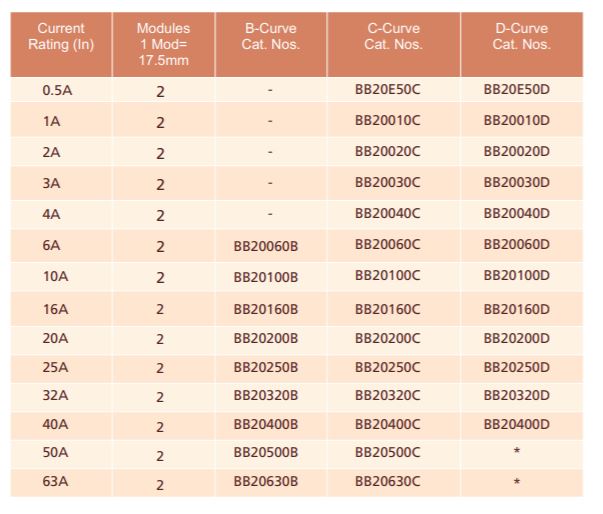Select catalog number BB20400D
Viewport: 603px width, 514px height.
[x=516, y=424]
